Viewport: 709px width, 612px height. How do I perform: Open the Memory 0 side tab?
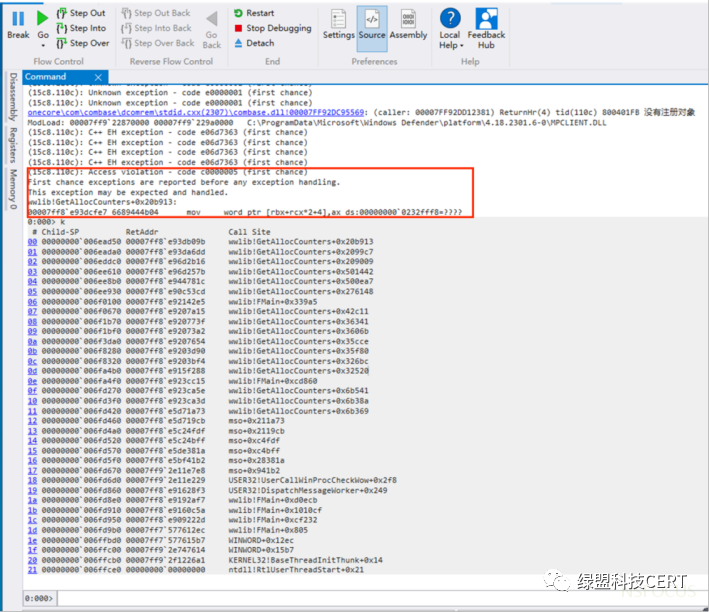click(13, 189)
